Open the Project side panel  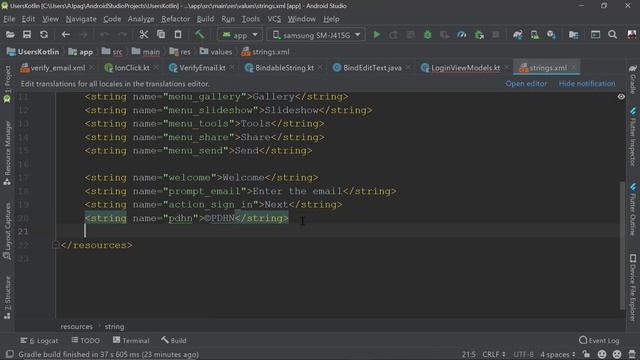pos(7,83)
